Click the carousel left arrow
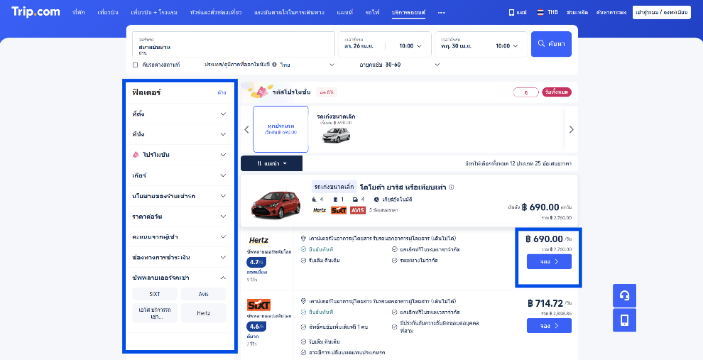 (247, 130)
